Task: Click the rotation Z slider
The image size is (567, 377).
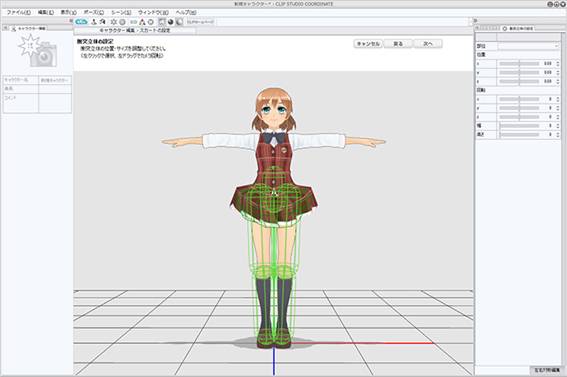Action: point(519,117)
